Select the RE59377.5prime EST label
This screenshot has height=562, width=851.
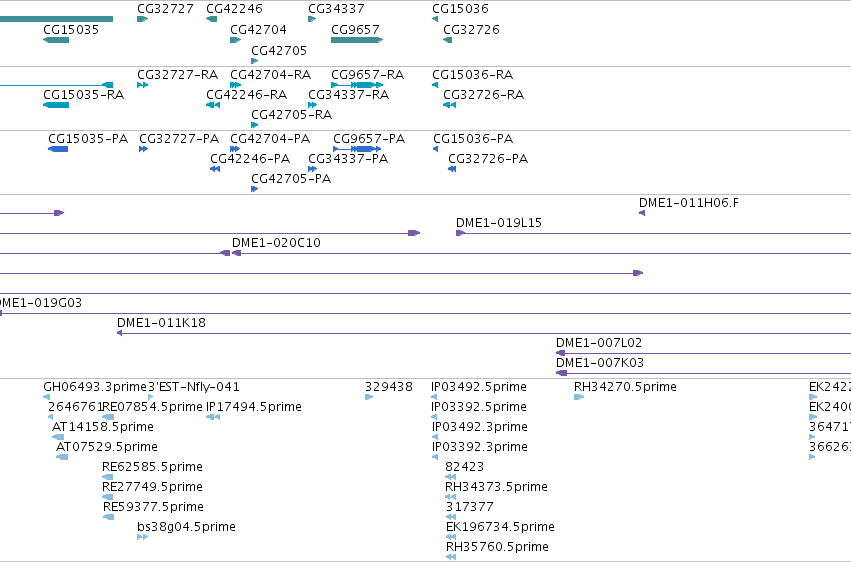[154, 507]
